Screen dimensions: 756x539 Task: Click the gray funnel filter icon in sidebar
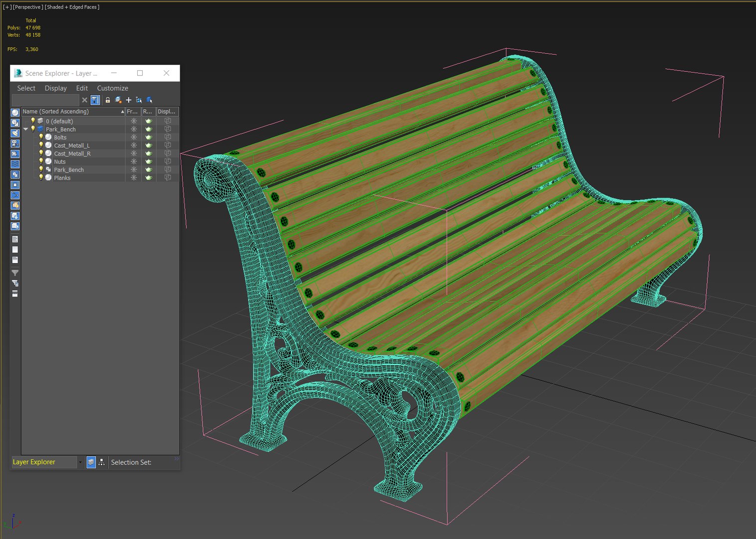(15, 273)
